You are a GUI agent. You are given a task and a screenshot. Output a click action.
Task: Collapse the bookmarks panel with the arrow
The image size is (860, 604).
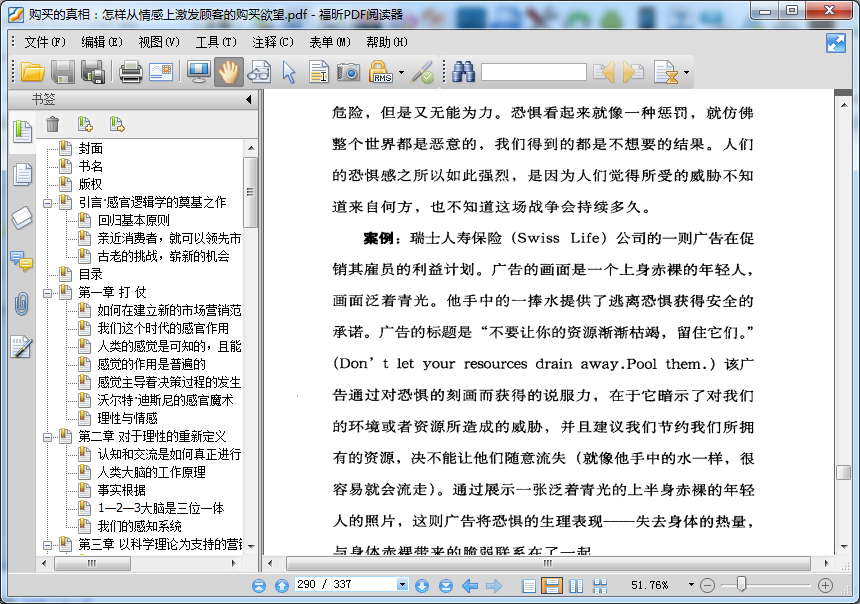(248, 99)
